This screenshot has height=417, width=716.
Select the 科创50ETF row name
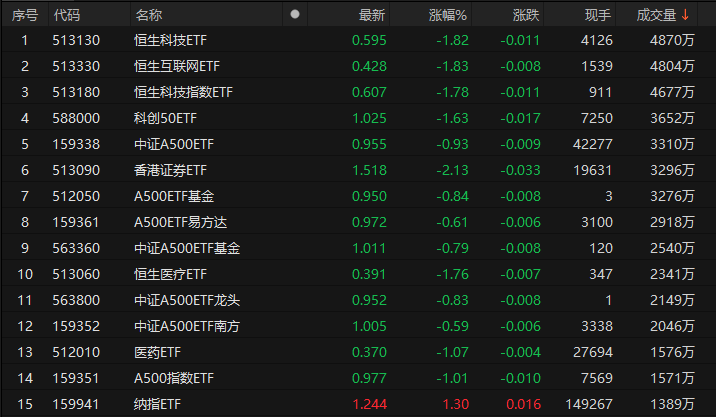pos(165,118)
